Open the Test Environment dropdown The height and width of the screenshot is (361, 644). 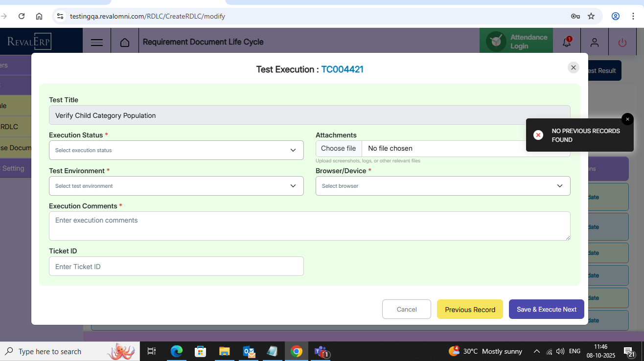click(x=176, y=186)
